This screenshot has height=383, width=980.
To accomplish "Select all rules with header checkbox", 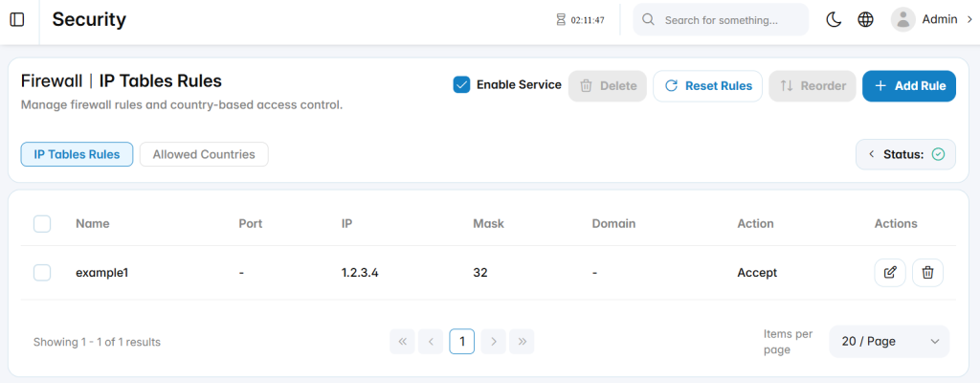I will [42, 223].
